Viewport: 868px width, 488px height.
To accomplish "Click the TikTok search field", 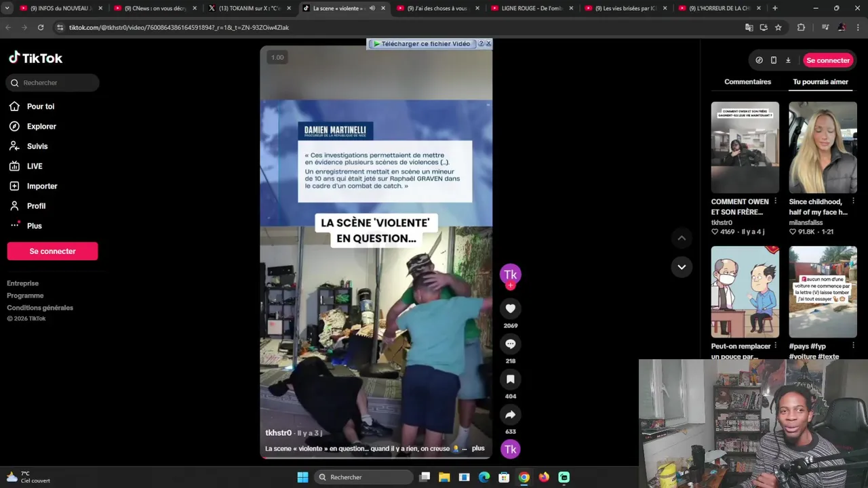I will [x=53, y=83].
